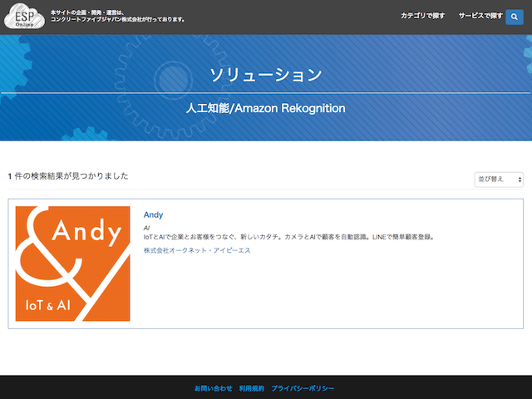
Task: Open the サービスで探す menu
Action: [x=480, y=16]
